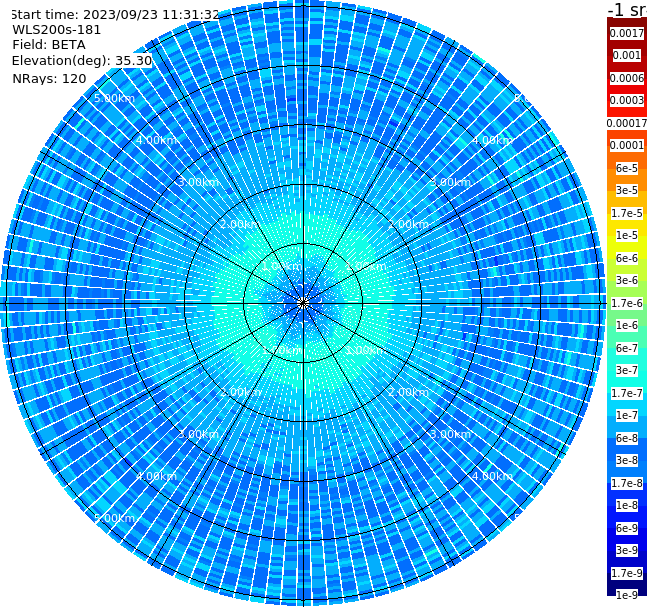Select the 3.00km label in lower-right quadrant
Image resolution: width=647 pixels, height=607 pixels.
coord(450,434)
